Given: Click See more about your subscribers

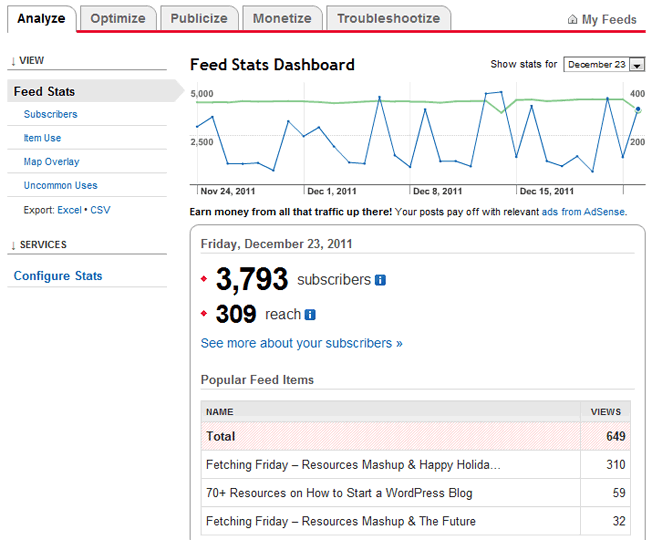Looking at the screenshot, I should point(301,343).
